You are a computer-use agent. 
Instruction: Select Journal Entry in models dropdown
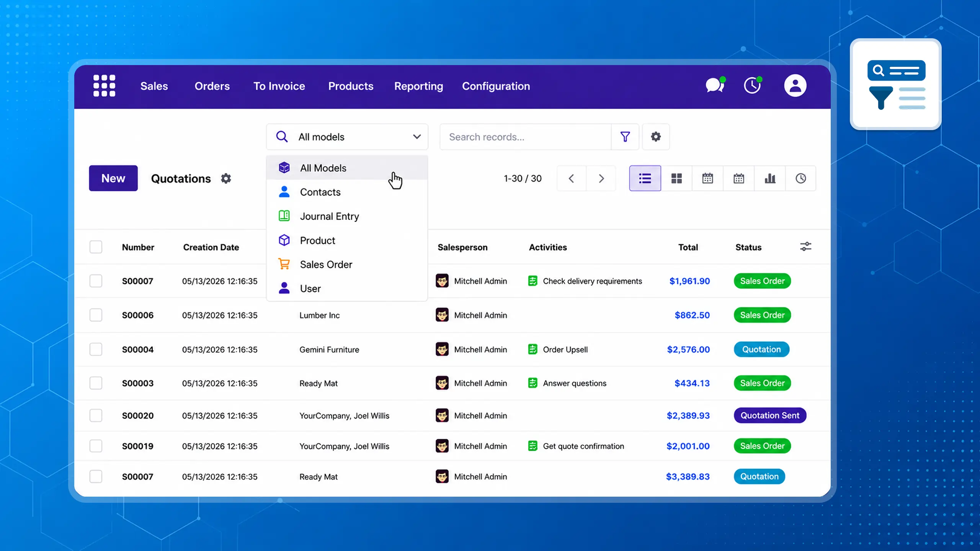click(347, 216)
